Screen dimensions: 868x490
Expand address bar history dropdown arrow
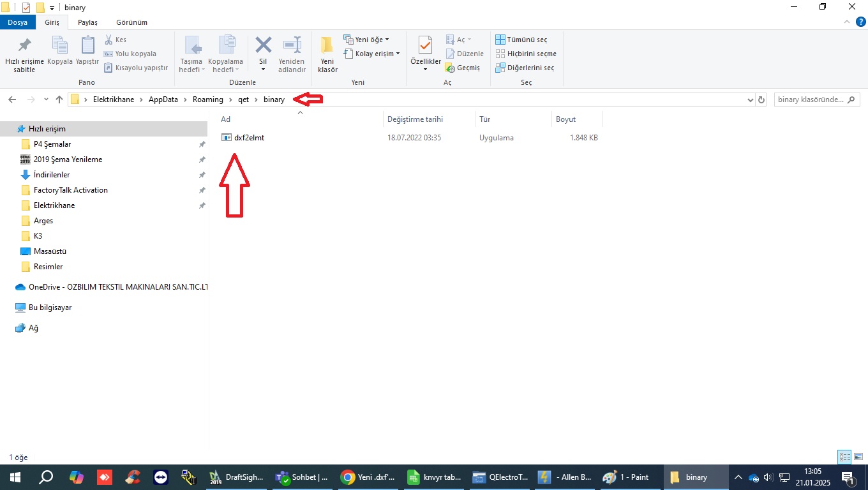(x=750, y=100)
